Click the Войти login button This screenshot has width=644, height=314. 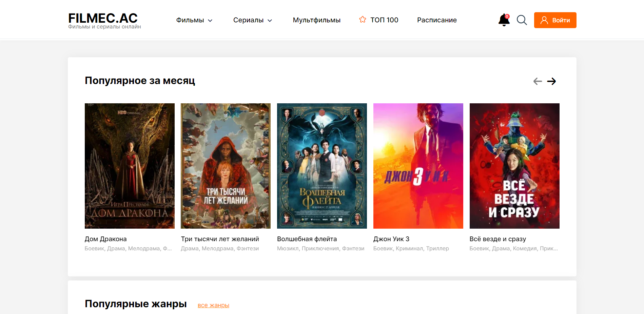point(555,20)
